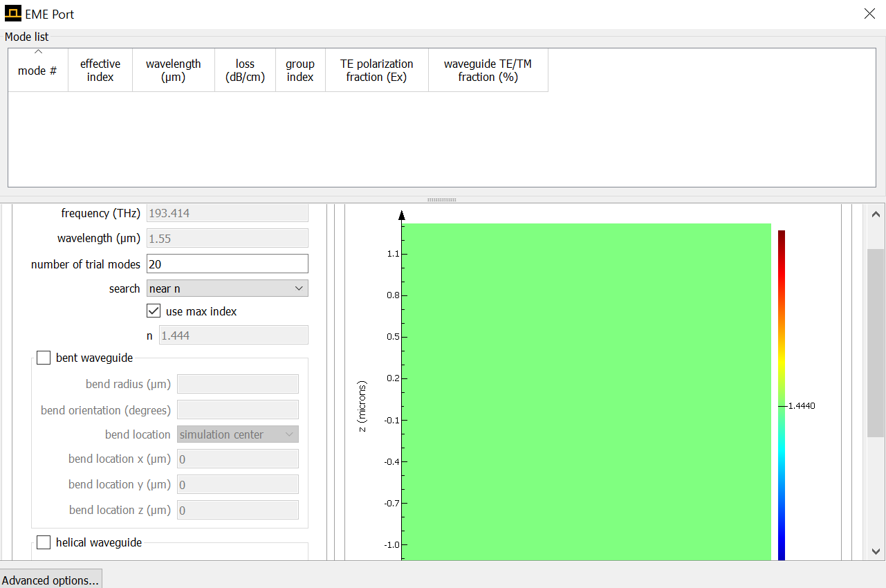886x588 pixels.
Task: Click the green index plot area
Action: click(x=587, y=392)
